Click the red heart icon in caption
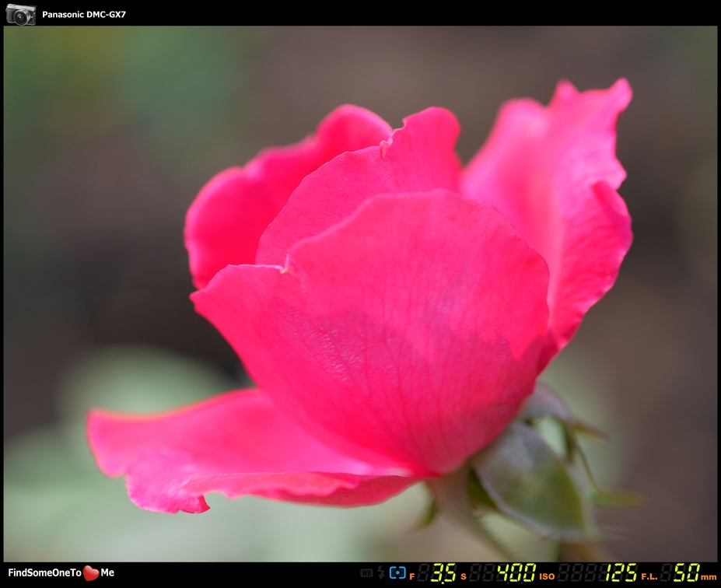The image size is (721, 588). (91, 572)
